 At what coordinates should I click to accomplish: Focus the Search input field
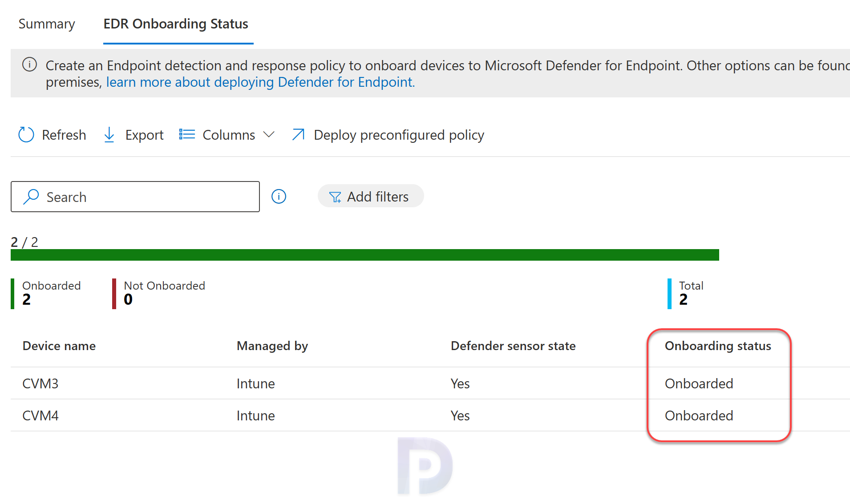point(135,197)
